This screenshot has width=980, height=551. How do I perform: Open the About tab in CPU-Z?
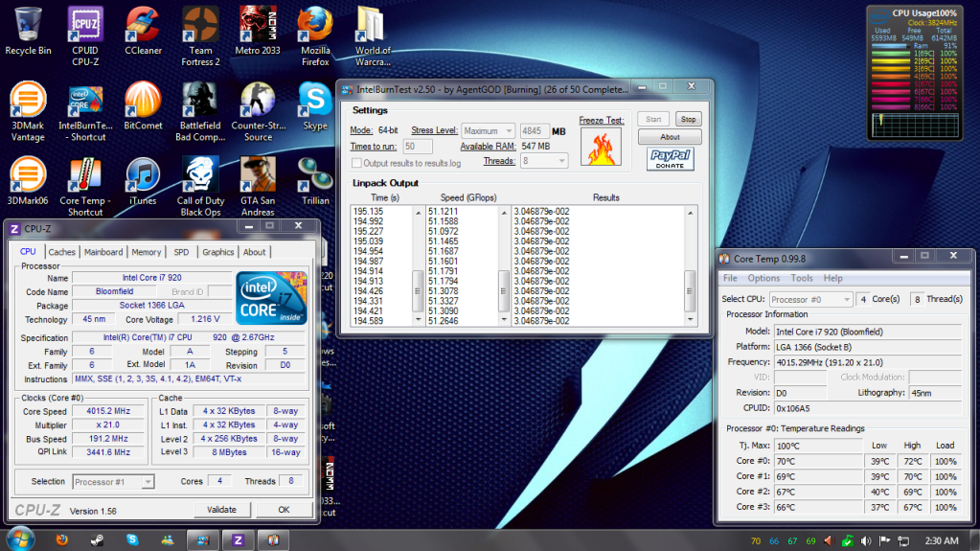coord(255,252)
